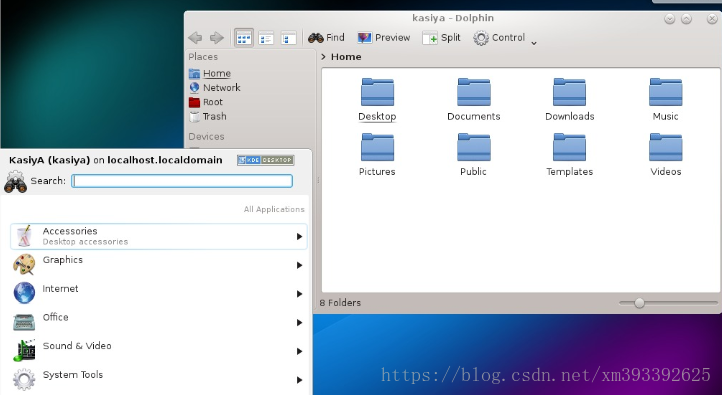Open the Internet menu category
Screen dimensions: 722x395
[x=158, y=294]
